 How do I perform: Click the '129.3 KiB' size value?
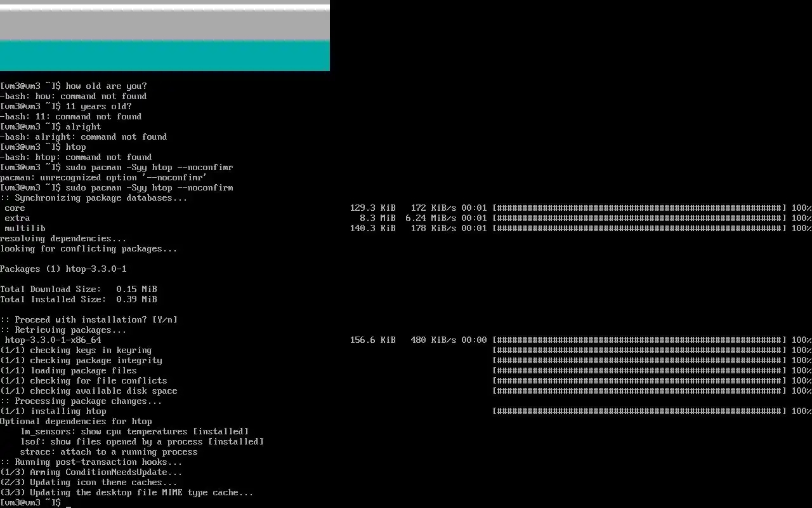[x=373, y=208]
